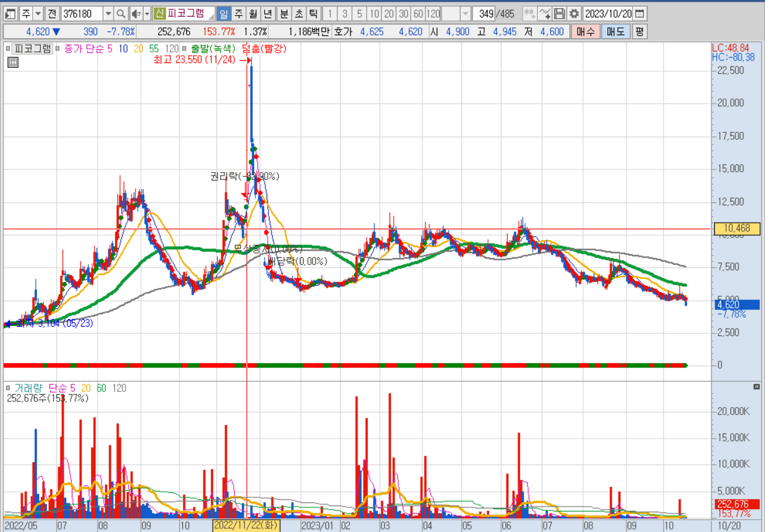Select the 주 weekly period
The width and height of the screenshot is (765, 532).
238,14
